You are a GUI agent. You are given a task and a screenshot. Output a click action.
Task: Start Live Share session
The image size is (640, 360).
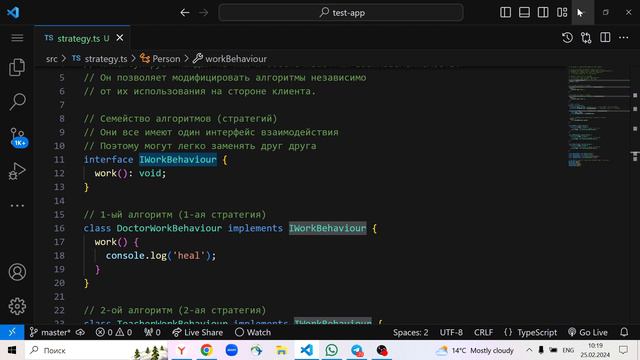(x=198, y=332)
